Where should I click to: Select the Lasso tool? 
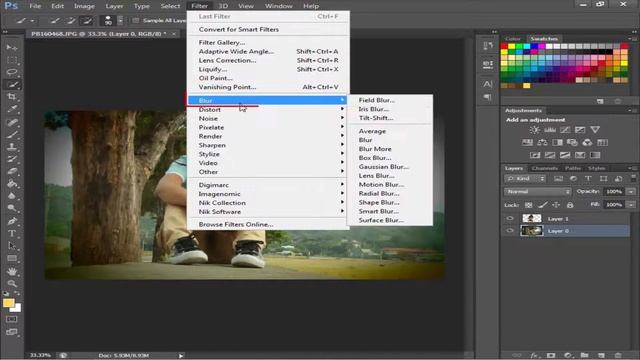(x=12, y=72)
